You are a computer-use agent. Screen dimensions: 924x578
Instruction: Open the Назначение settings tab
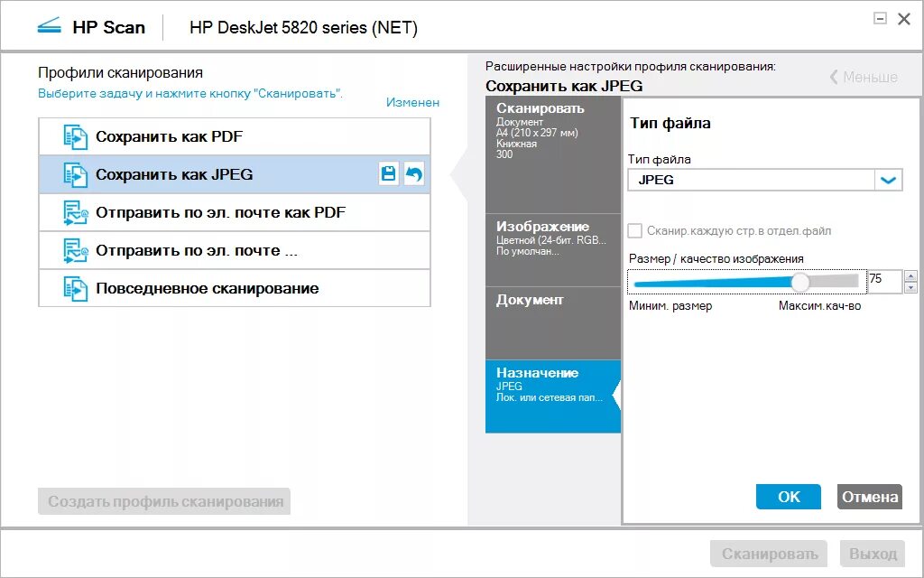553,396
